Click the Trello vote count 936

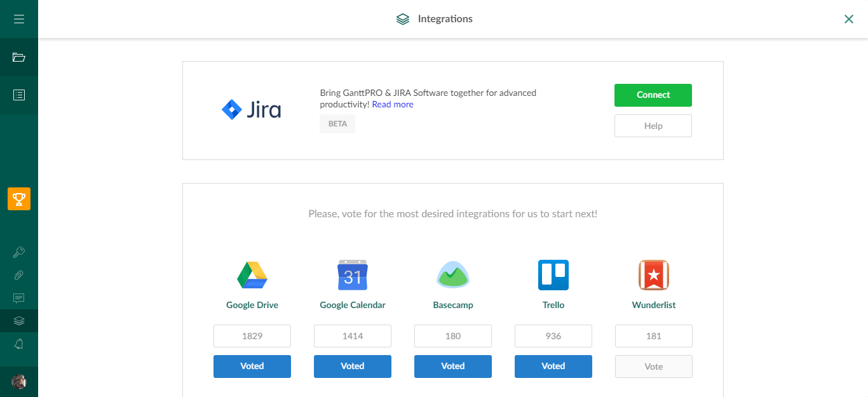click(x=553, y=336)
